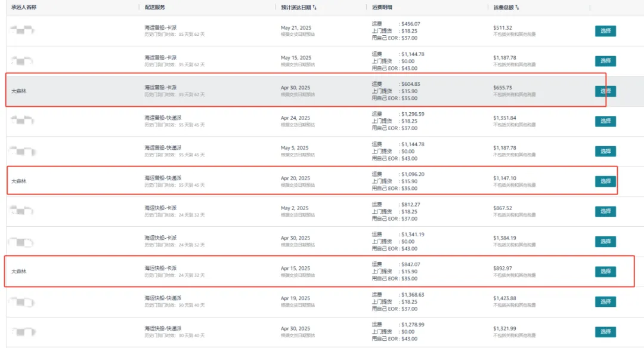Click 选择 for the Apr 30, 2025 海运普船-卡派 option
The image size is (644, 348).
(606, 91)
